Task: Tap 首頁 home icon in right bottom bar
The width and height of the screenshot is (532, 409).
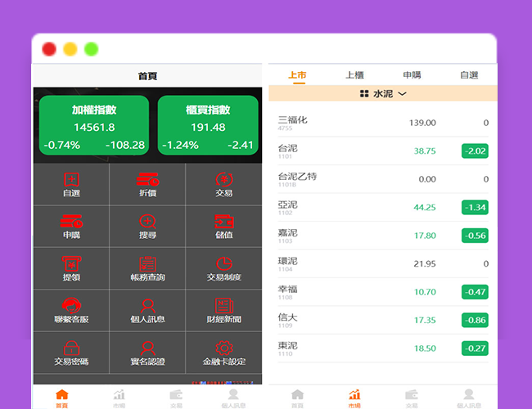Action: (297, 395)
